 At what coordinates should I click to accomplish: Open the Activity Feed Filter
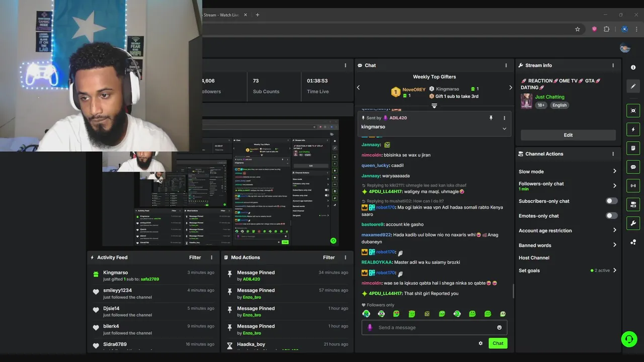[195, 257]
